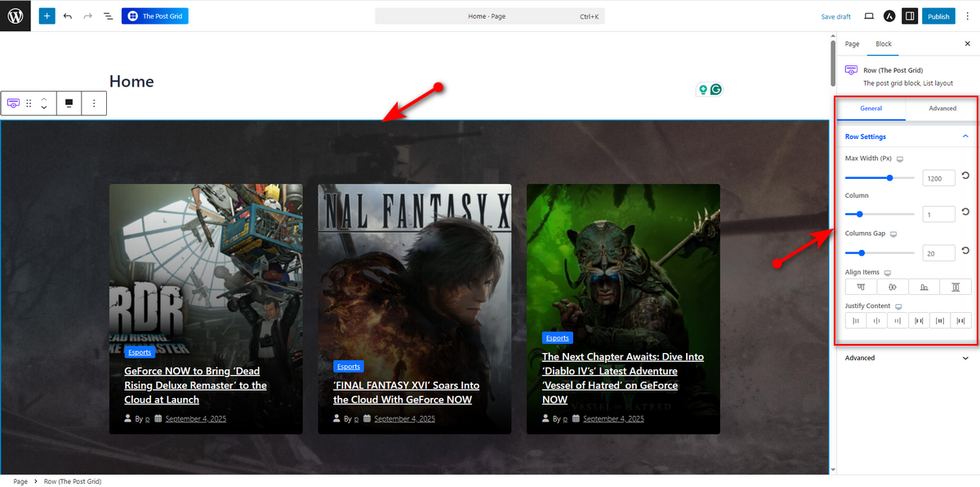
Task: Click the Grammarly icon near the title
Action: [x=716, y=90]
